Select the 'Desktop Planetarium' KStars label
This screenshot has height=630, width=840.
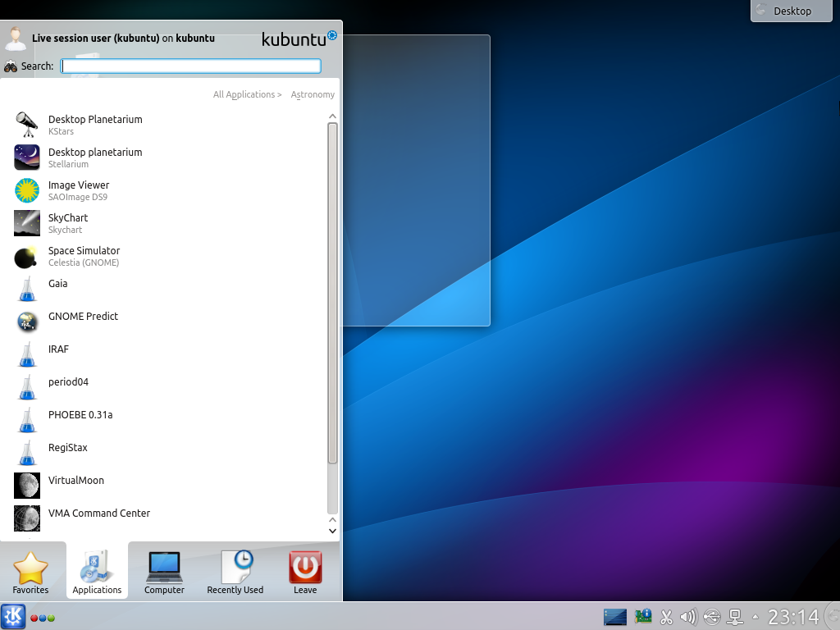[95, 120]
